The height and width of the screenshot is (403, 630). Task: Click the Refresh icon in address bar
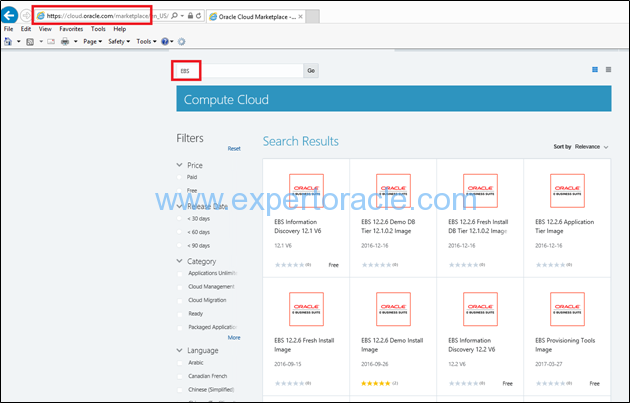198,16
